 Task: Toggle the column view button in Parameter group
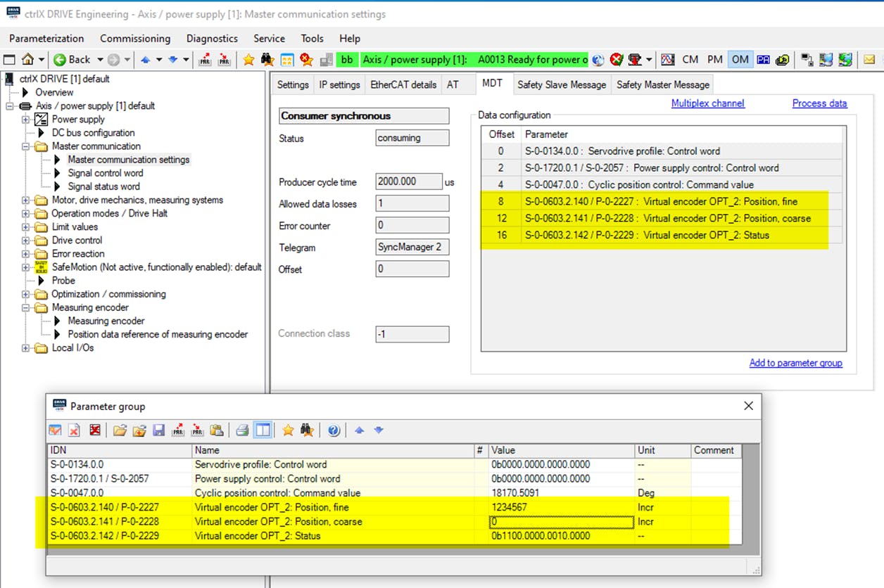pos(263,430)
